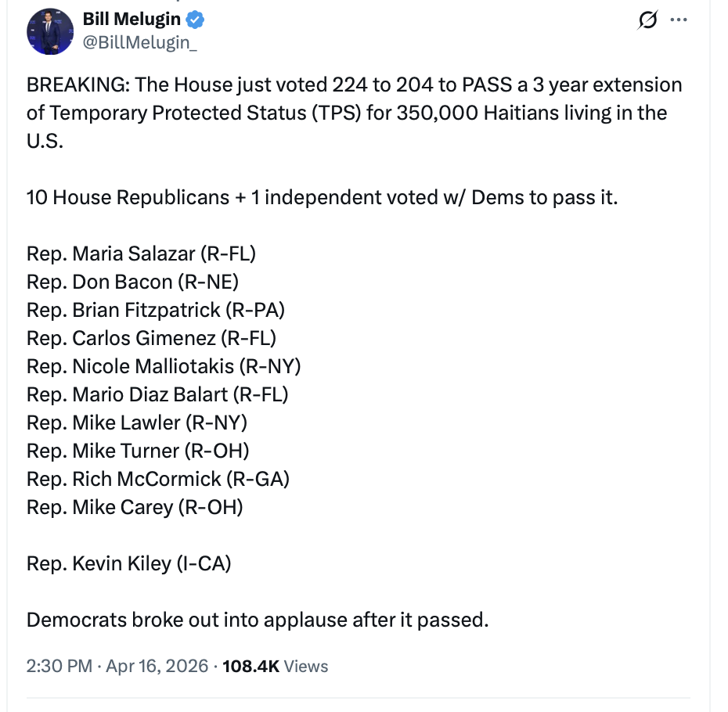Click the BREAKING headline paragraph text
Screen dimensions: 728x712
coord(354,113)
